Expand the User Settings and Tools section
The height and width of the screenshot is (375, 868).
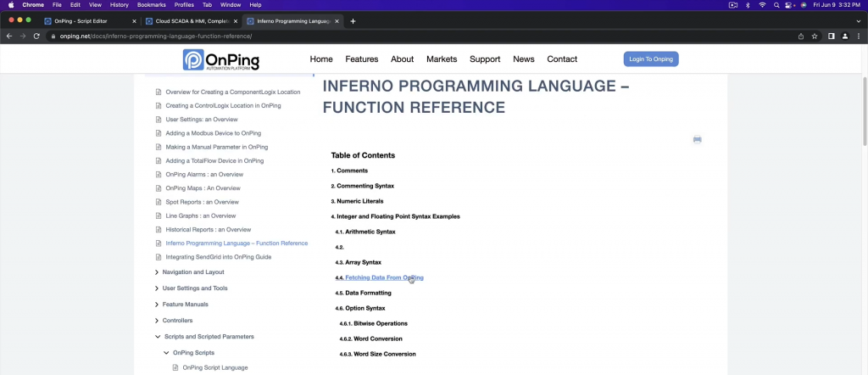157,288
